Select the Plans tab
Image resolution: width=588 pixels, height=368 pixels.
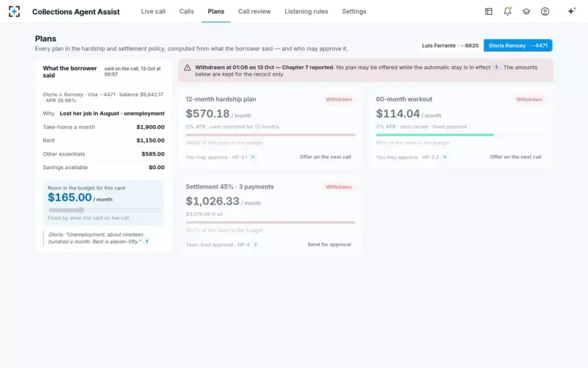click(x=216, y=11)
